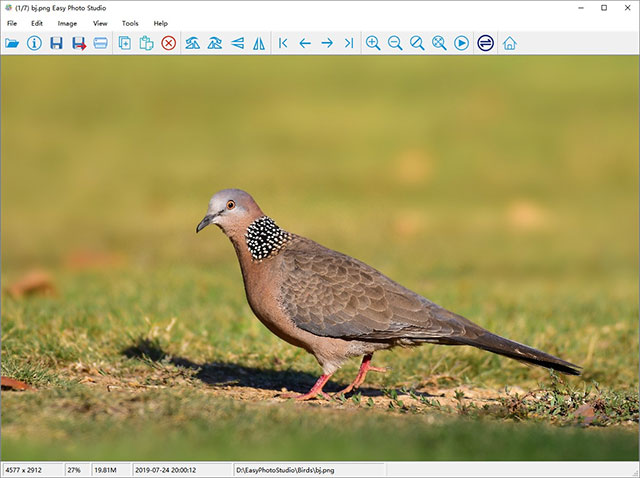Jump to the last image
640x478 pixels.
pyautogui.click(x=349, y=43)
